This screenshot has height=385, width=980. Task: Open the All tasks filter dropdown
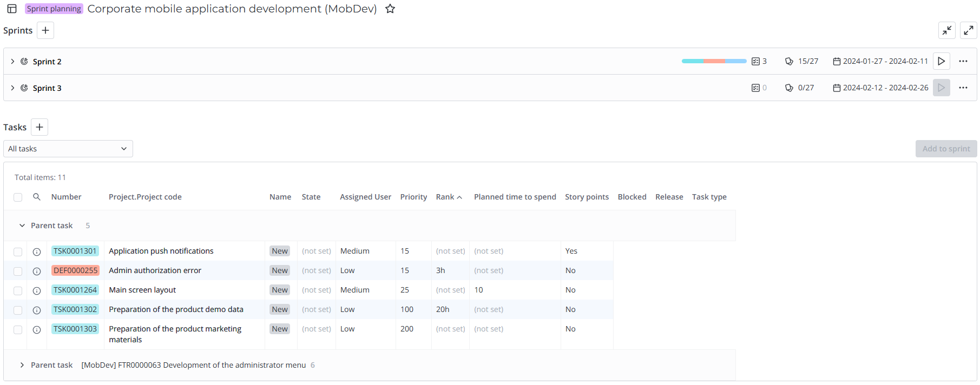68,149
